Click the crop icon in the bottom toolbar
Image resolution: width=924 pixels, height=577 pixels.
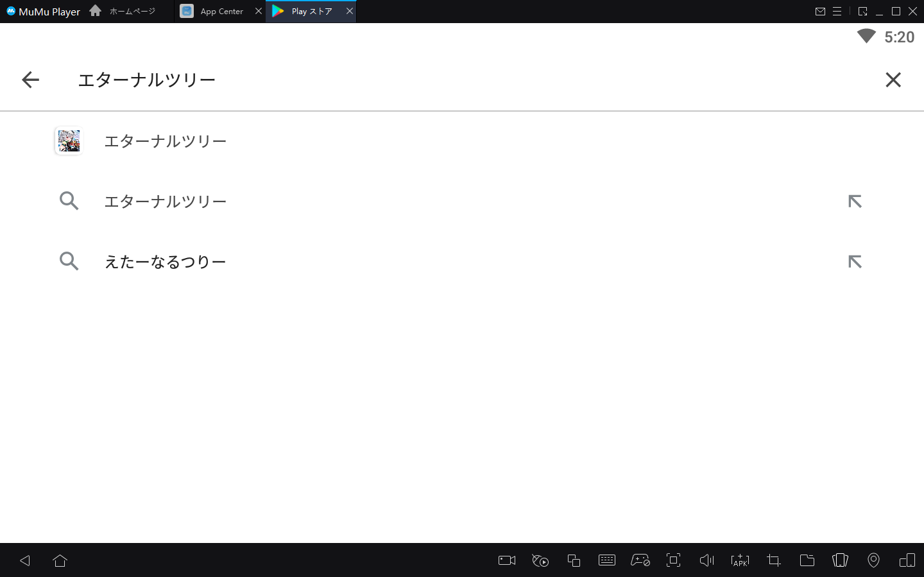pyautogui.click(x=774, y=560)
